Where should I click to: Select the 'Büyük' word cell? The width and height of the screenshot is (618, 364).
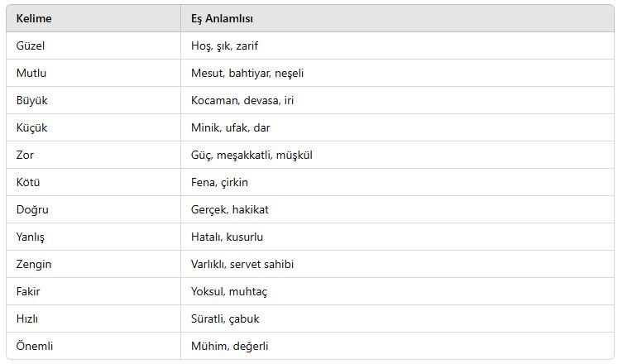(93, 100)
